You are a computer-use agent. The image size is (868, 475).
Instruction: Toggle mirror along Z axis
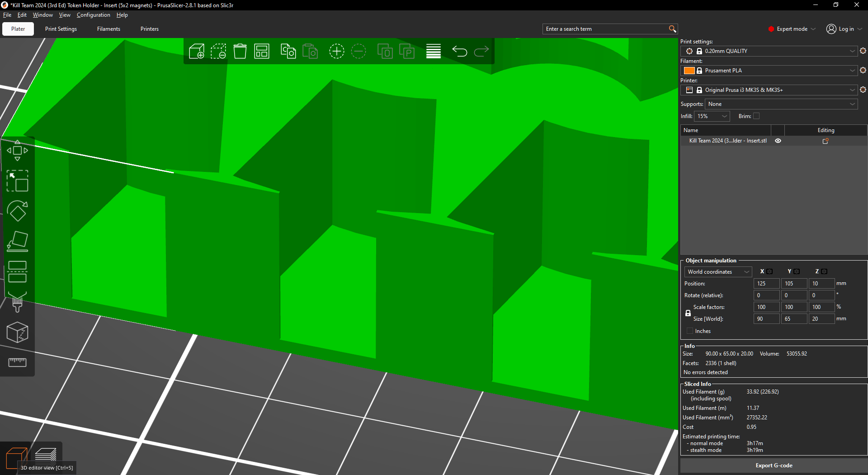coord(824,271)
